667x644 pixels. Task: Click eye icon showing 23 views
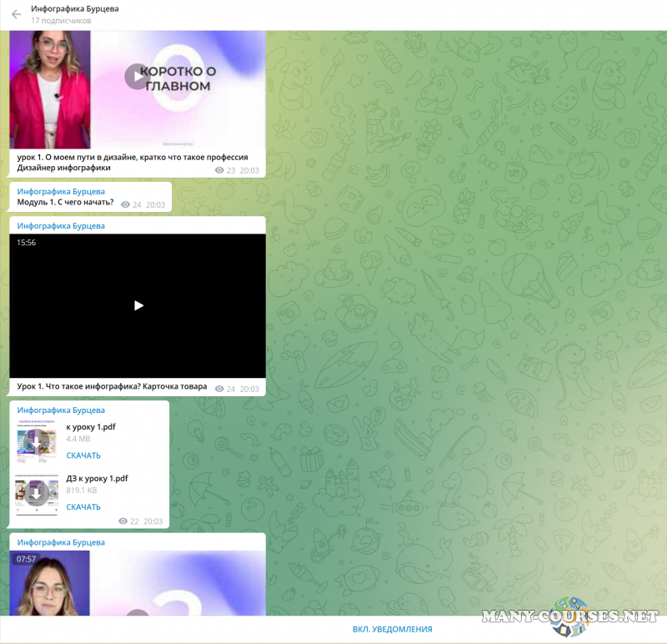pyautogui.click(x=220, y=170)
